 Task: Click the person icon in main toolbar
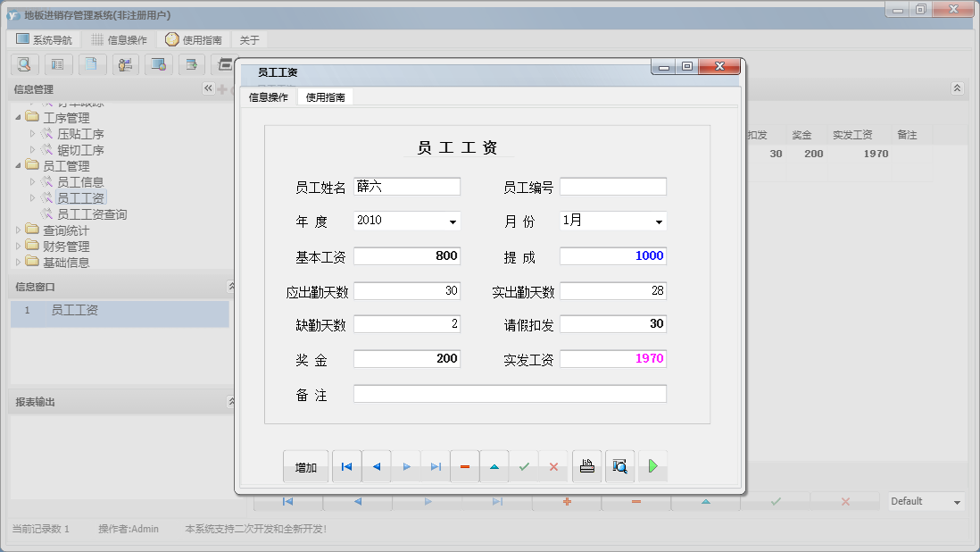pyautogui.click(x=125, y=64)
